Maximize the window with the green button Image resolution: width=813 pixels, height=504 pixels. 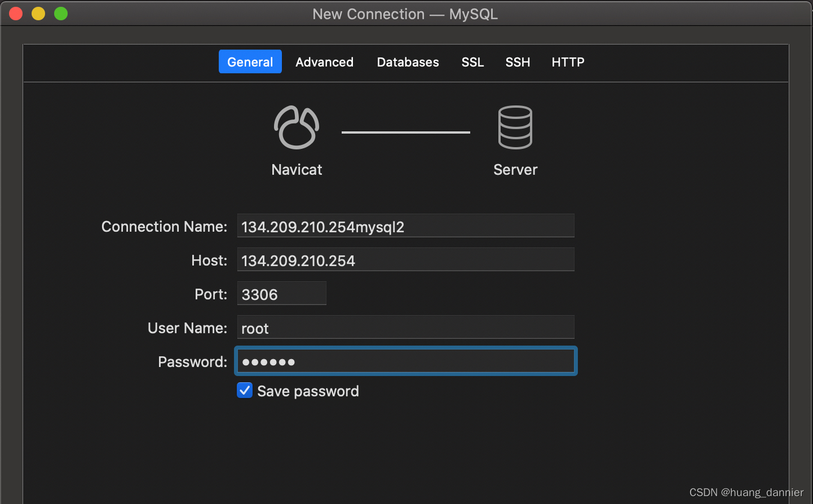[61, 14]
